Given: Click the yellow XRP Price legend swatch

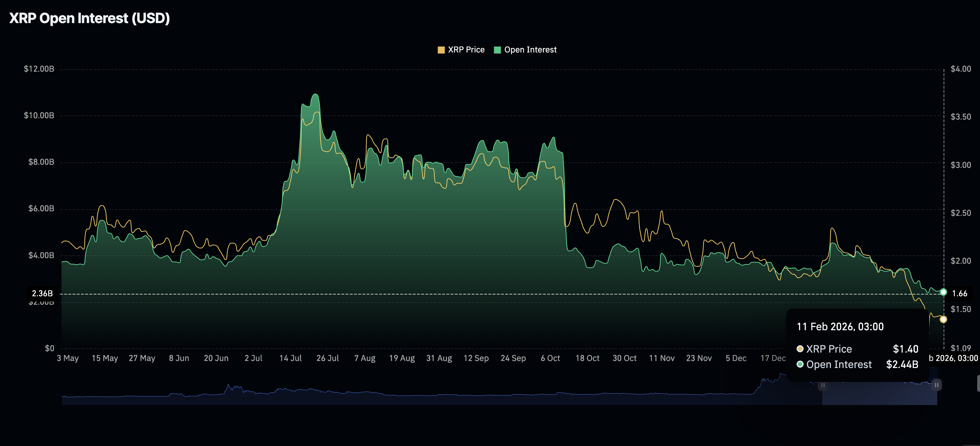Looking at the screenshot, I should pos(441,50).
